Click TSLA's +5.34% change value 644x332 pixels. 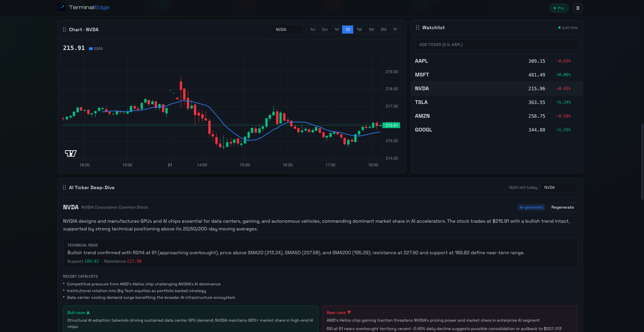click(x=563, y=102)
